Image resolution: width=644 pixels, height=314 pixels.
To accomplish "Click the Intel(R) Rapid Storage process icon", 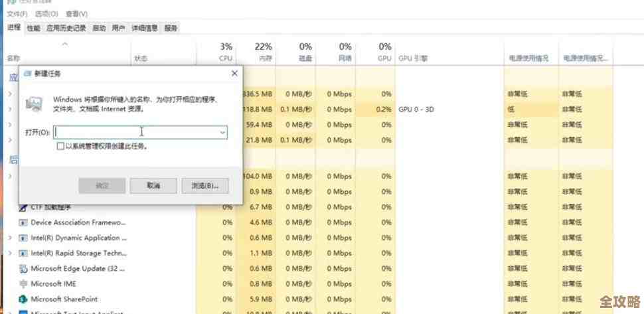I will (x=23, y=253).
